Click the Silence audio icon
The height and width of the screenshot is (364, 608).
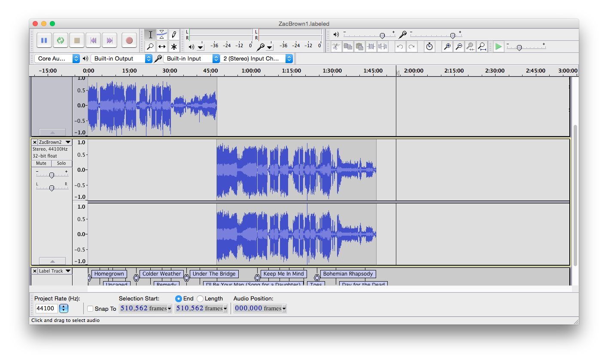pyautogui.click(x=383, y=46)
